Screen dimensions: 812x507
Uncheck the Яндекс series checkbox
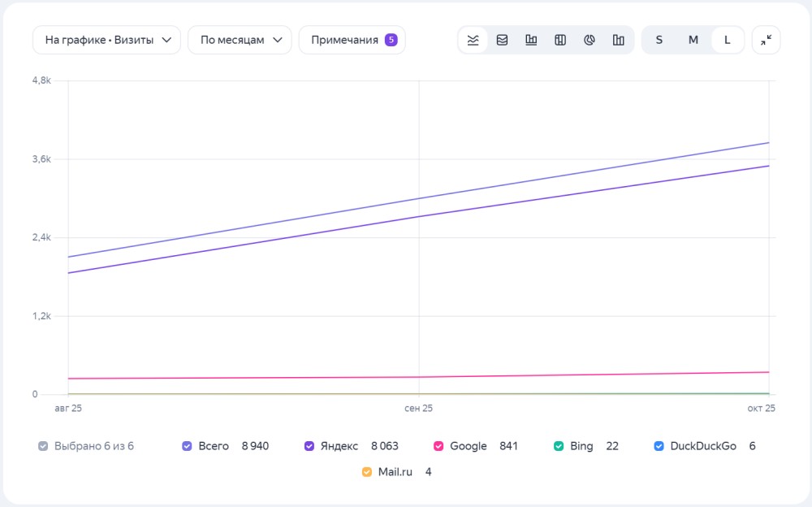(x=309, y=446)
